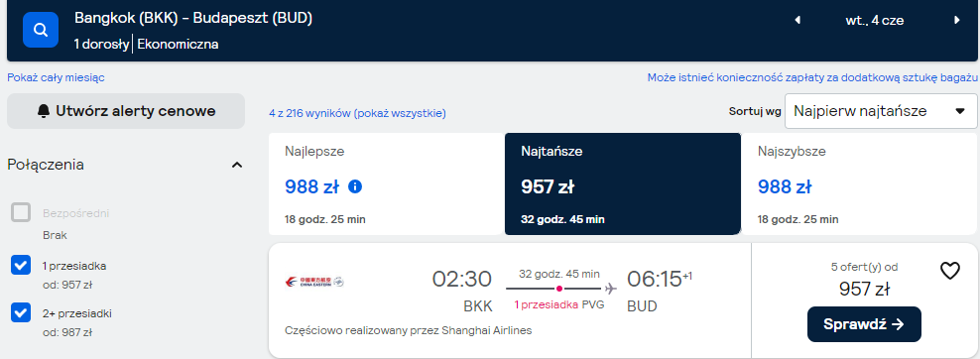The height and width of the screenshot is (359, 980).
Task: Select the Najtańsze tab
Action: [x=623, y=183]
